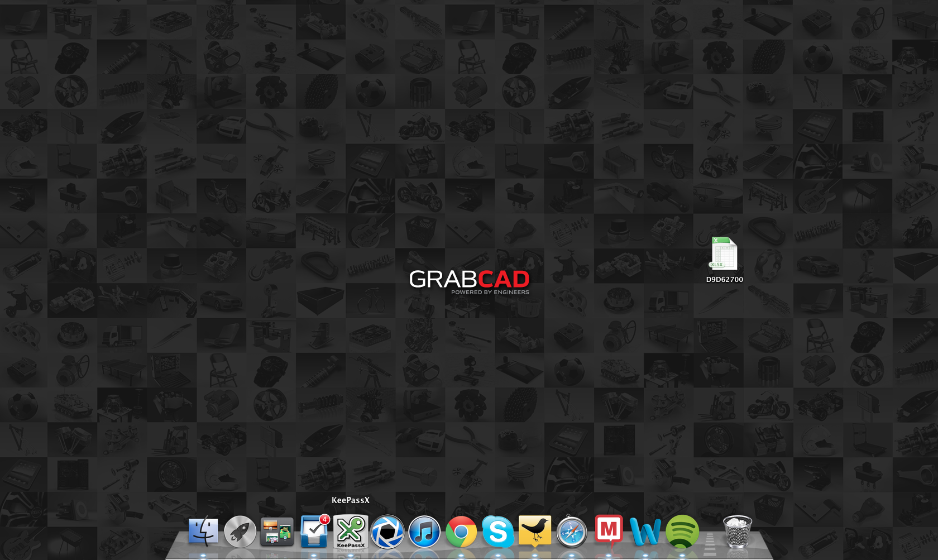This screenshot has width=938, height=560.
Task: Click the blue W app in dock
Action: (x=645, y=532)
